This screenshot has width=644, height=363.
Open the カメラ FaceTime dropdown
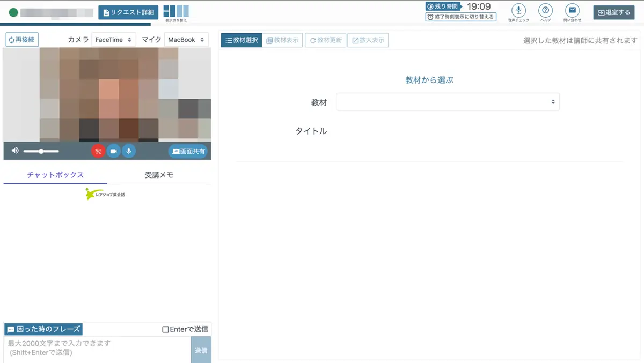(x=113, y=40)
